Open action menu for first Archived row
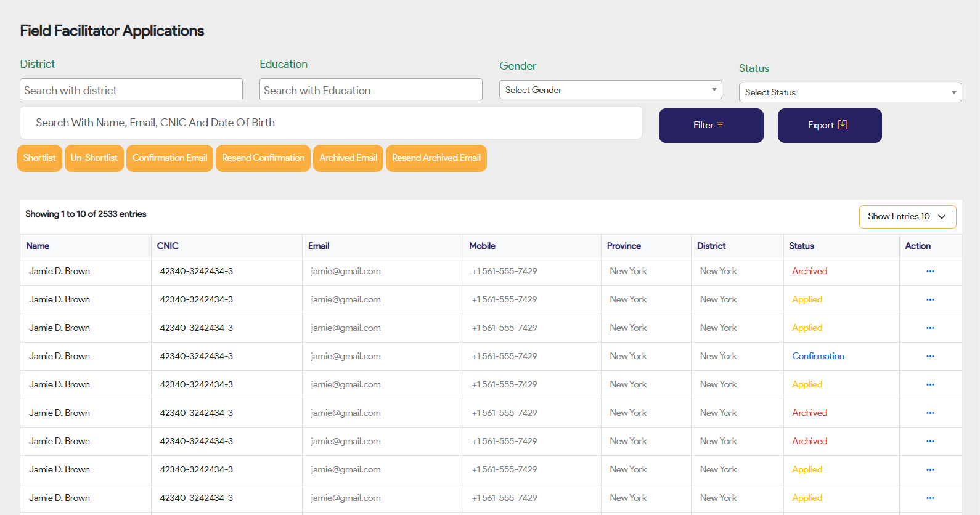The height and width of the screenshot is (515, 980). tap(929, 271)
